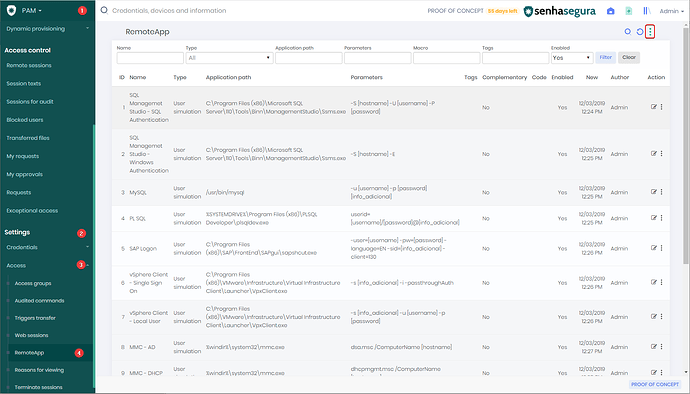Viewport: 690px width, 394px height.
Task: Click the books library icon in header
Action: click(646, 11)
